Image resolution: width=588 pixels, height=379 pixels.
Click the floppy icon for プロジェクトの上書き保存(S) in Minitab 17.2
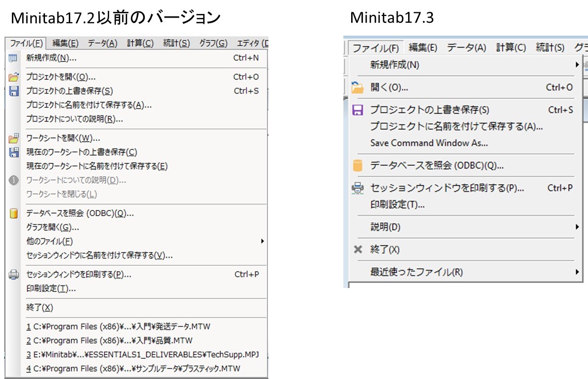(13, 91)
